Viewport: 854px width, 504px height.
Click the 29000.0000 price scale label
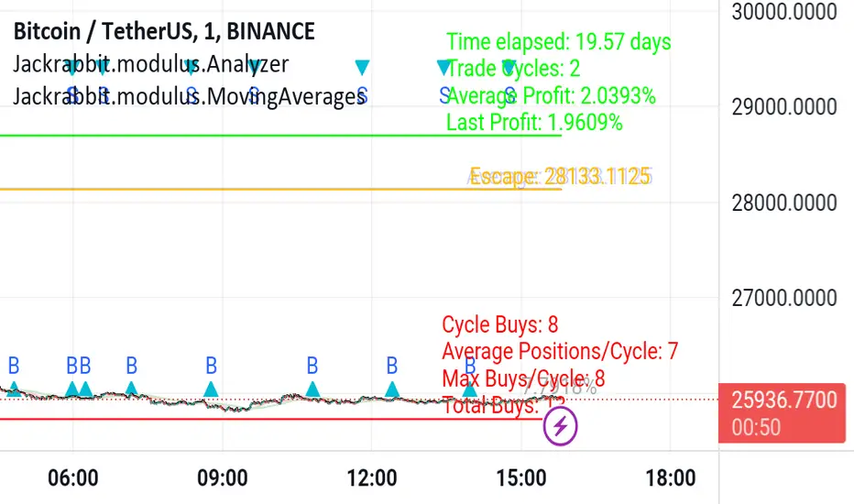coord(785,107)
